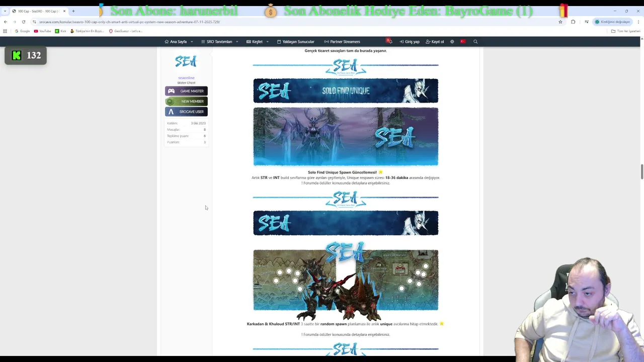
Task: Bookmark this page with the star icon
Action: point(560,22)
